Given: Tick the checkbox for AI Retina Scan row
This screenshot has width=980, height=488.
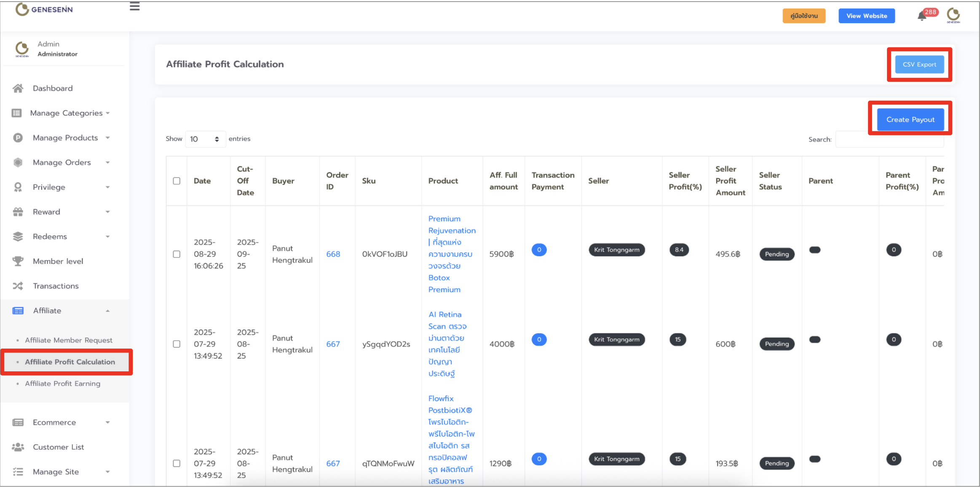Looking at the screenshot, I should (177, 344).
